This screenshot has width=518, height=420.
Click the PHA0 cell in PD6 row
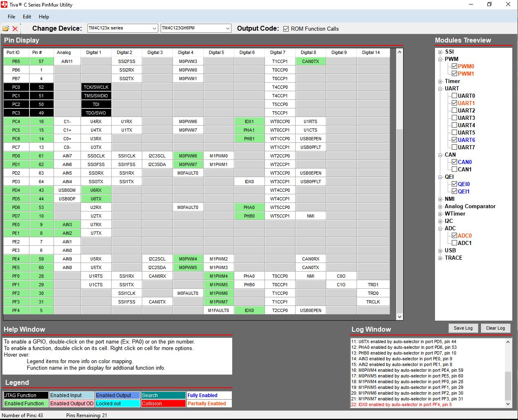coord(249,207)
